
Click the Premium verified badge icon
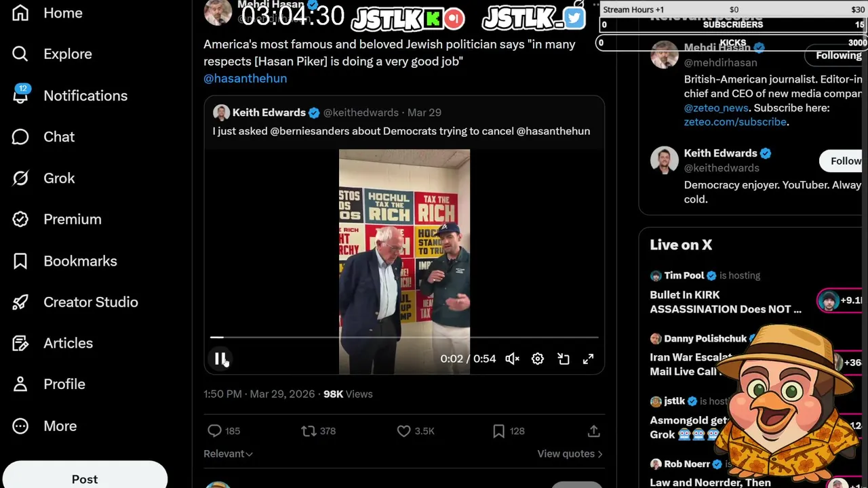(20, 220)
